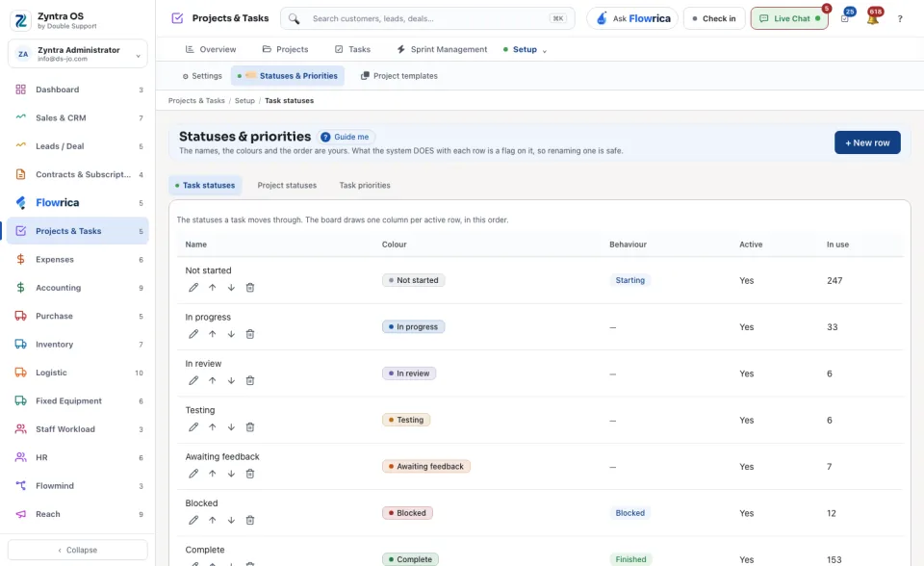Screen dimensions: 924x566
Task: Switch to Task priorities tab
Action: coord(365,185)
